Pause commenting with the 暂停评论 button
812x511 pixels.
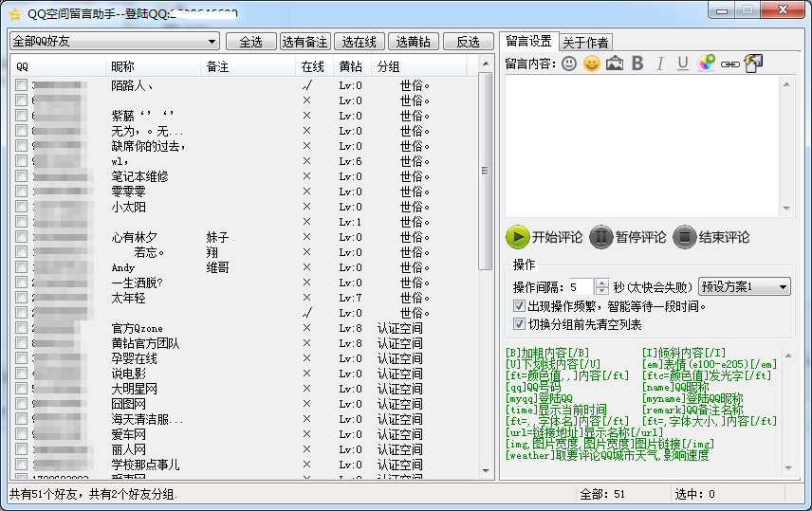pos(600,237)
